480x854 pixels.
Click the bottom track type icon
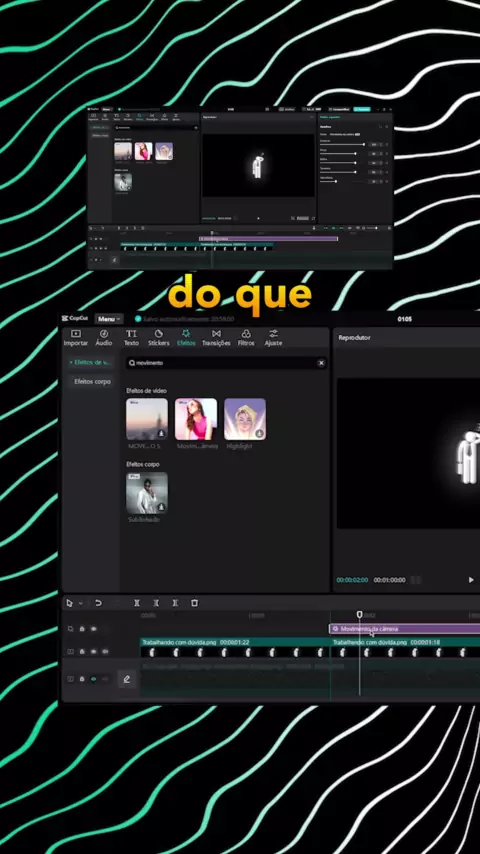tap(70, 679)
